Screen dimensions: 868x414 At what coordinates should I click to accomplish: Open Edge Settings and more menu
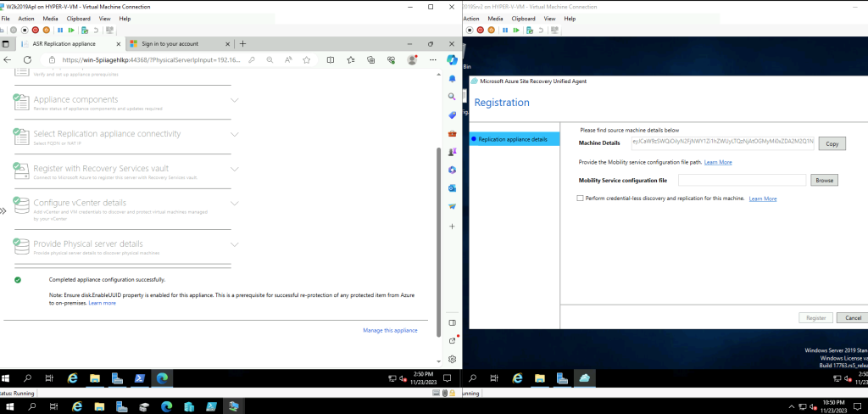431,60
